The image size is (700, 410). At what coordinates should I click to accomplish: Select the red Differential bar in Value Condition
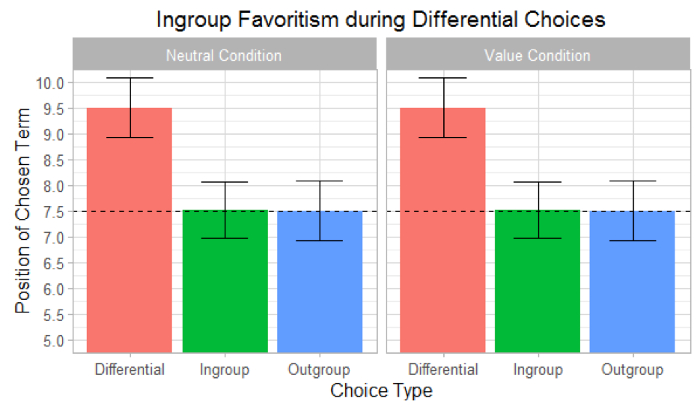[443, 230]
